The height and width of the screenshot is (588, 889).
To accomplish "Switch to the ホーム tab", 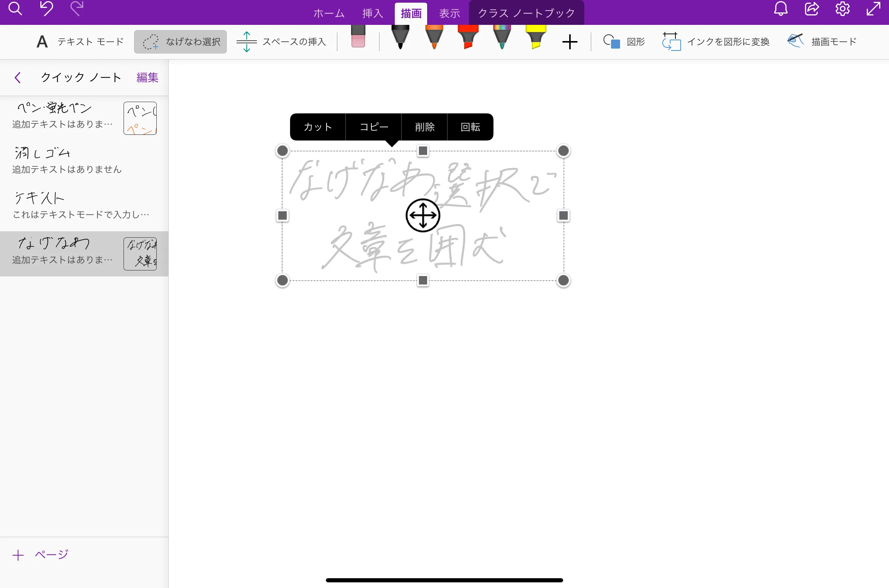I will point(328,13).
